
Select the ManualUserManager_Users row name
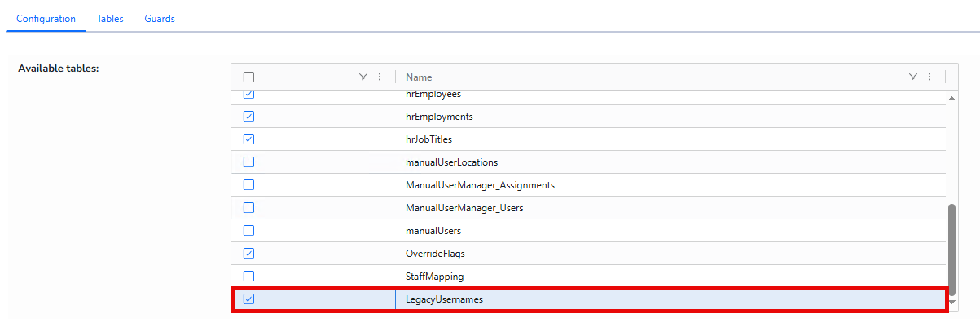tap(464, 208)
